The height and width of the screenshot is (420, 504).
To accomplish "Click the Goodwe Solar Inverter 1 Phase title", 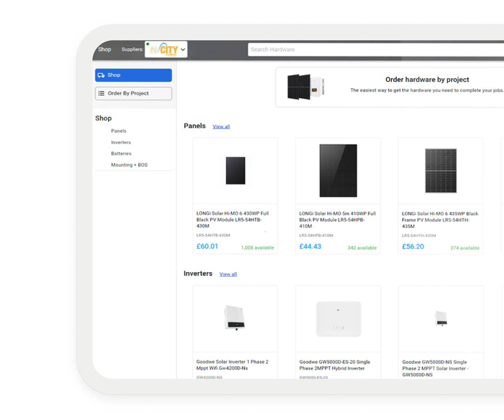I will coord(233,365).
